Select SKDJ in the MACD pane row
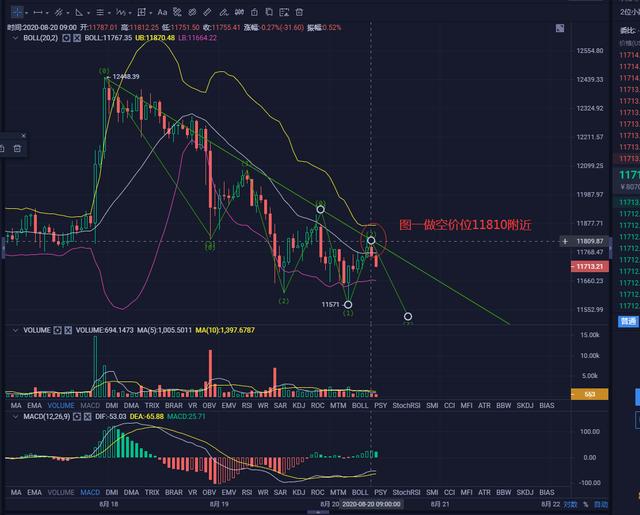 (x=525, y=493)
